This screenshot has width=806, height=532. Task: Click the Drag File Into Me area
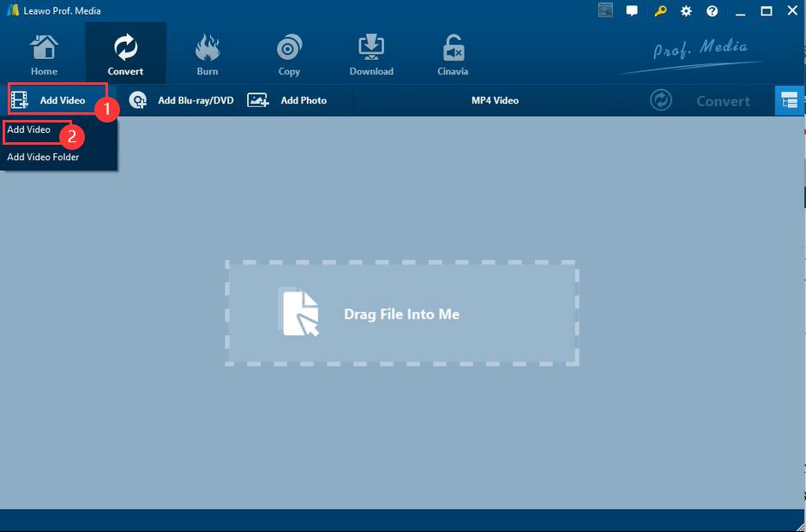(402, 314)
